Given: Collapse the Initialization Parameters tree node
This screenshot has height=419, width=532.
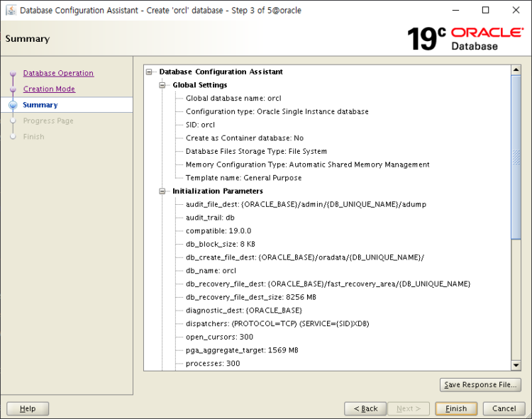Looking at the screenshot, I should [162, 191].
